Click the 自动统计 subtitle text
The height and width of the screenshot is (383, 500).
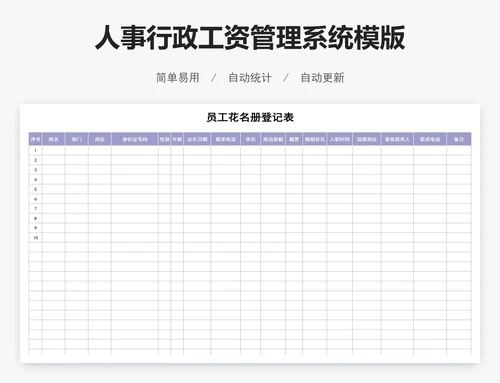[250, 78]
